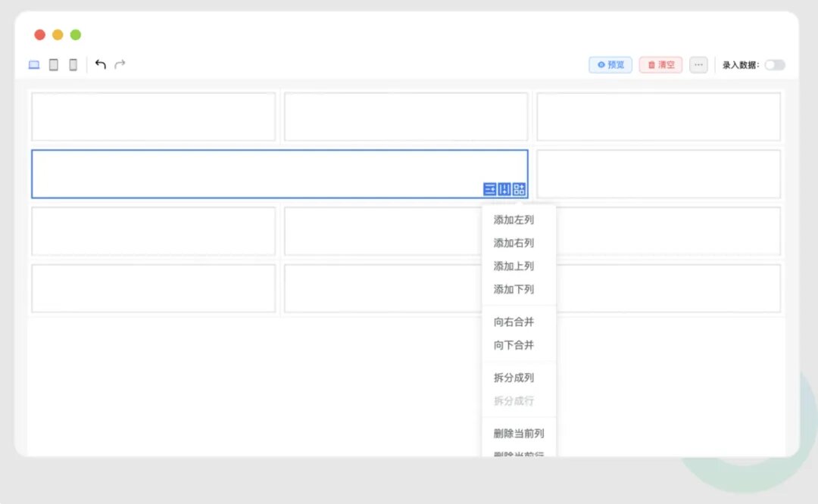Switch to desktop laptop preview icon

coord(34,64)
